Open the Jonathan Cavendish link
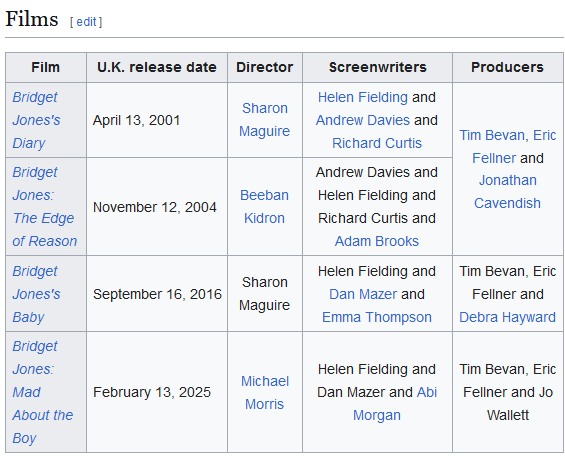The image size is (565, 461). coord(507,192)
